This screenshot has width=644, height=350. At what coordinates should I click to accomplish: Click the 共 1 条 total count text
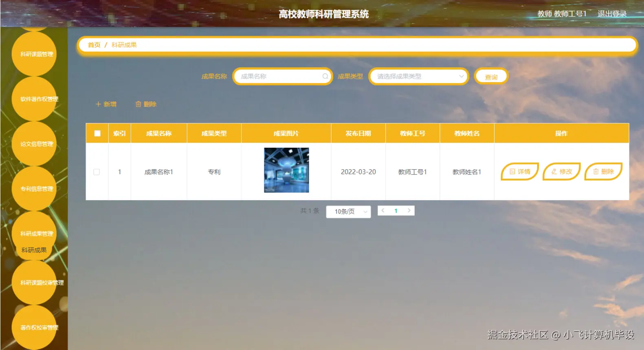[310, 211]
